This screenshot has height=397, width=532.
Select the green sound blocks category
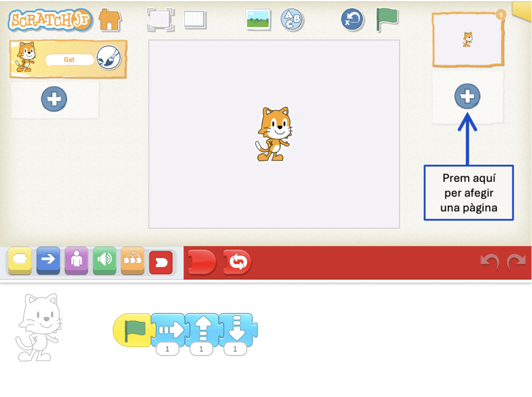coord(104,261)
